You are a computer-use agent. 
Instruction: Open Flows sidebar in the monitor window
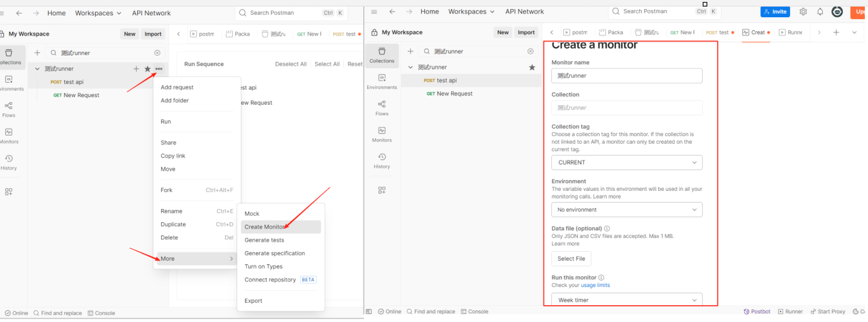(x=382, y=108)
